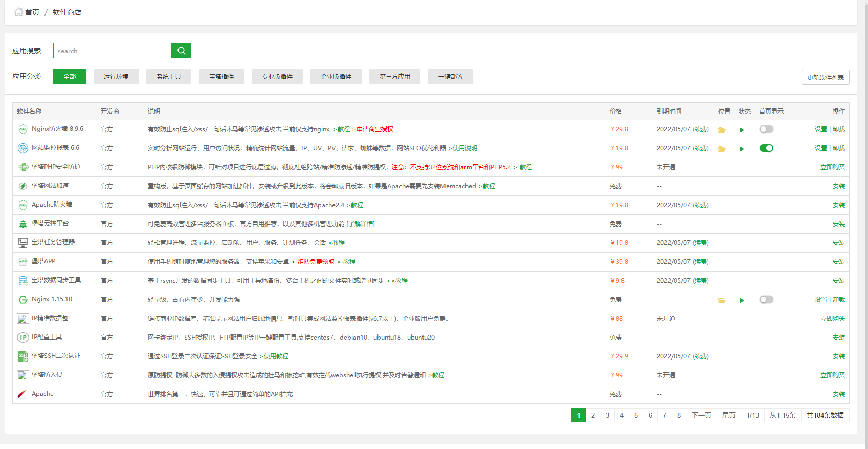Select the 全部 category tab
This screenshot has width=868, height=449.
coord(70,76)
